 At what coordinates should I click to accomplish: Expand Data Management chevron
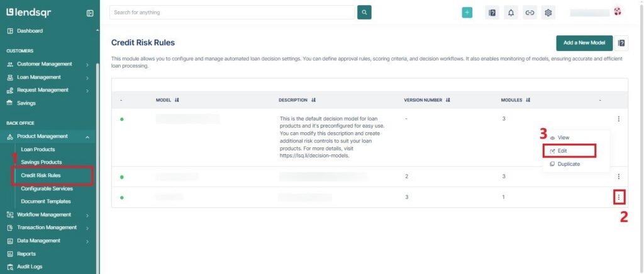point(87,241)
